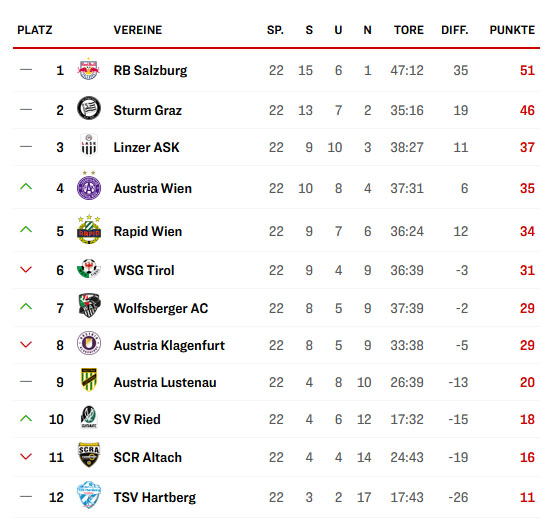This screenshot has height=525, width=558.
Task: Click red down arrow beside WSG Tirol
Action: 26,269
